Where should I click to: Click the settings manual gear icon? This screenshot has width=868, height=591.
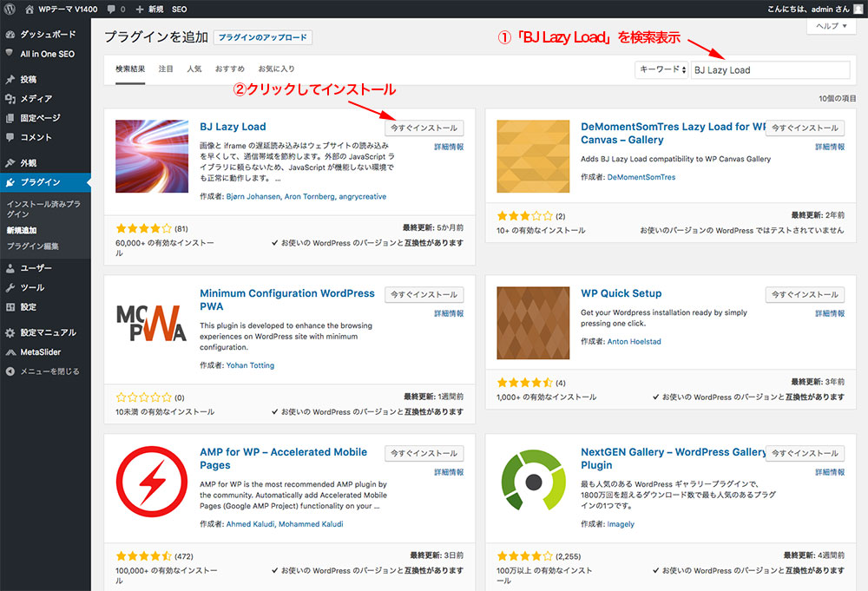pyautogui.click(x=10, y=332)
